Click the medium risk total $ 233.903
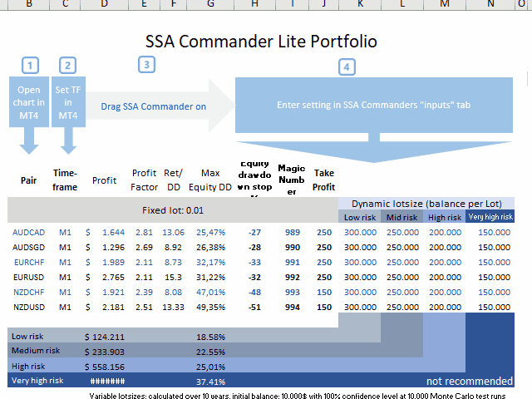532x399 pixels. pyautogui.click(x=105, y=352)
